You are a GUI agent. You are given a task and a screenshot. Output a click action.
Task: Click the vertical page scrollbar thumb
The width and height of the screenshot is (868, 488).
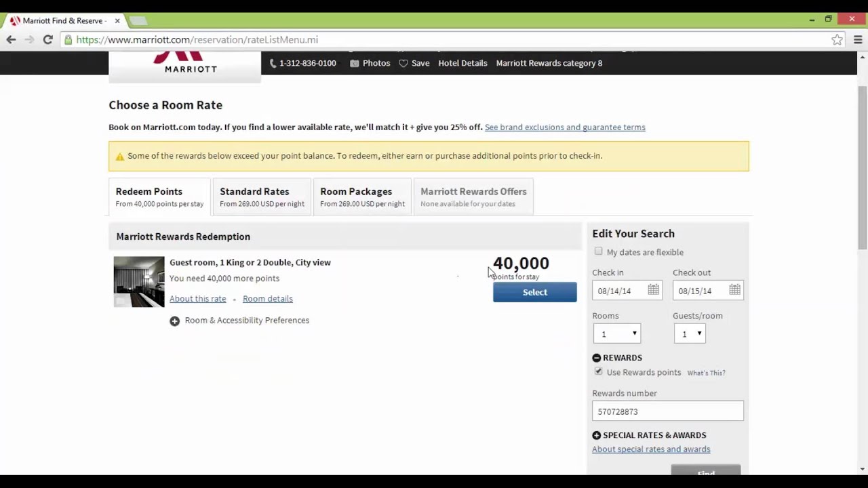863,167
